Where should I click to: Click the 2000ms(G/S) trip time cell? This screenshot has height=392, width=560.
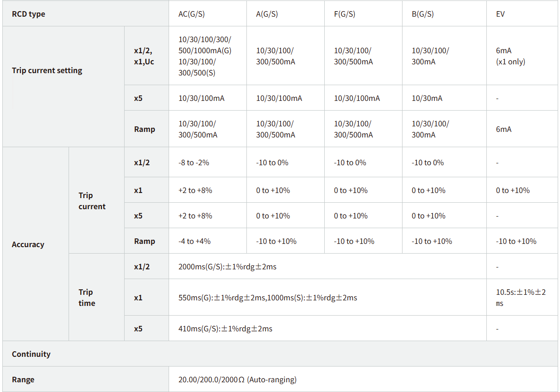[227, 267]
